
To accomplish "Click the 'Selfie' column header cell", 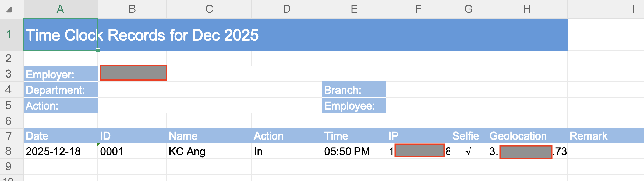I will click(468, 136).
